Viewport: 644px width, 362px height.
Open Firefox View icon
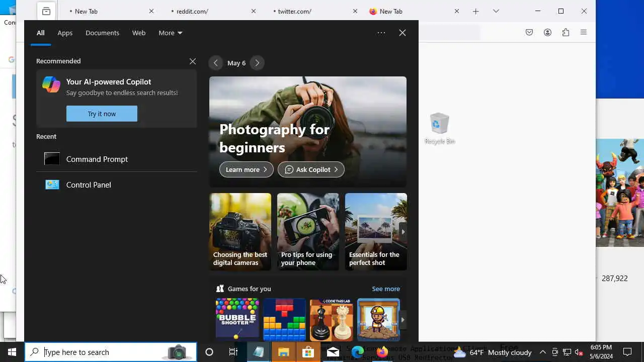tap(46, 11)
